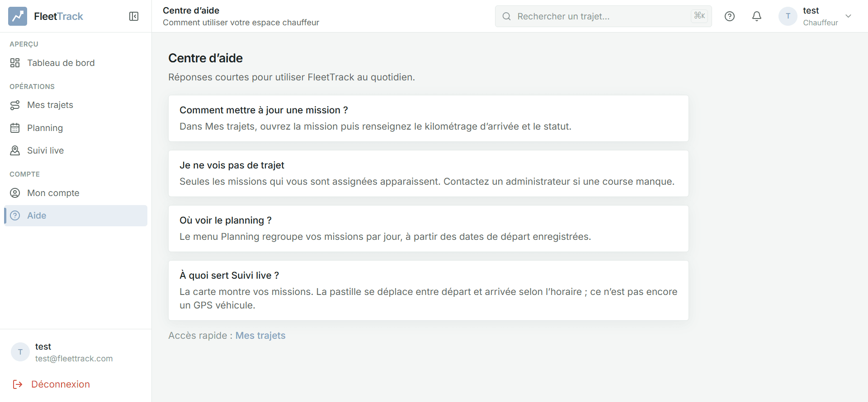Viewport: 868px width, 402px height.
Task: Open the help question-mark icon in header
Action: coord(730,16)
